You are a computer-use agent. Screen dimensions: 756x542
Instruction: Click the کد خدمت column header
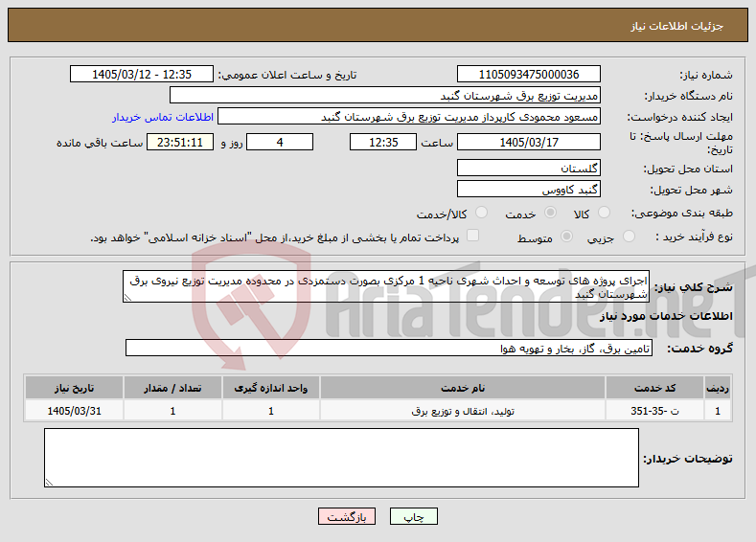click(x=653, y=388)
